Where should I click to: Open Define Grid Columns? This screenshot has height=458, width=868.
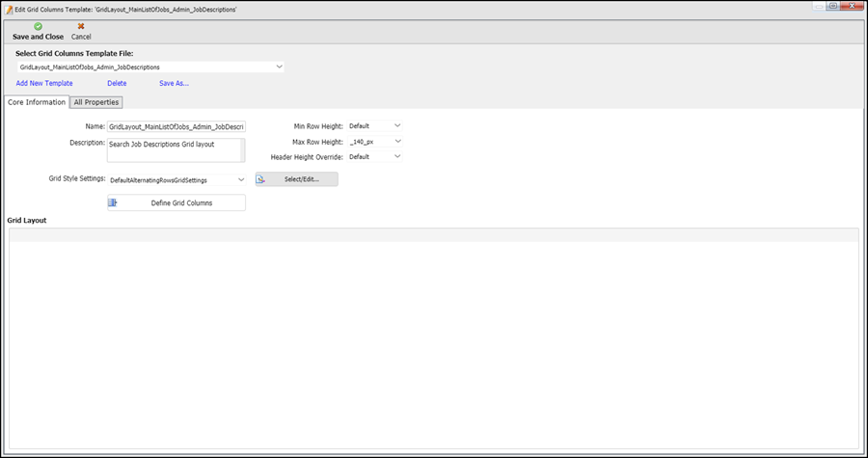[x=176, y=202]
